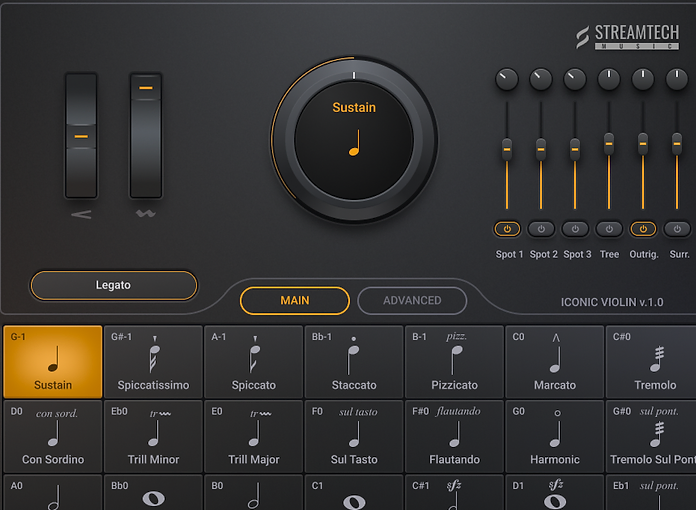Screen dimensions: 696x510
Task: Click the vibrato wheel slider
Action: tap(146, 136)
